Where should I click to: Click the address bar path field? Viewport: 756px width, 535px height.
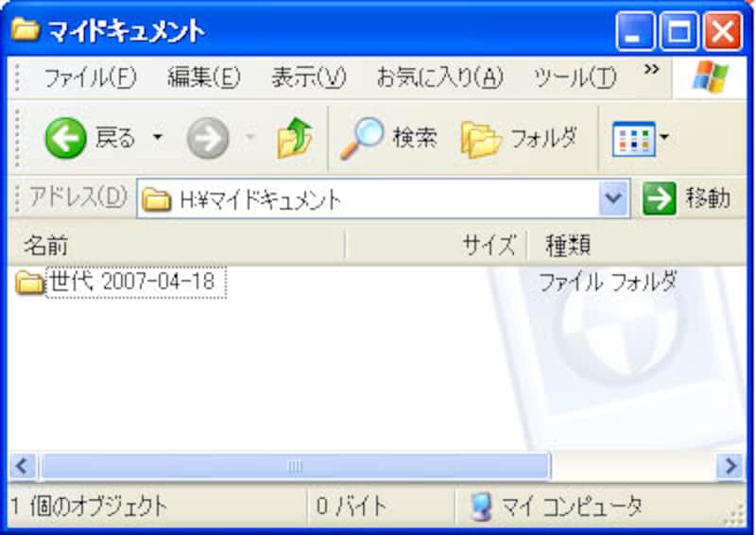[384, 198]
